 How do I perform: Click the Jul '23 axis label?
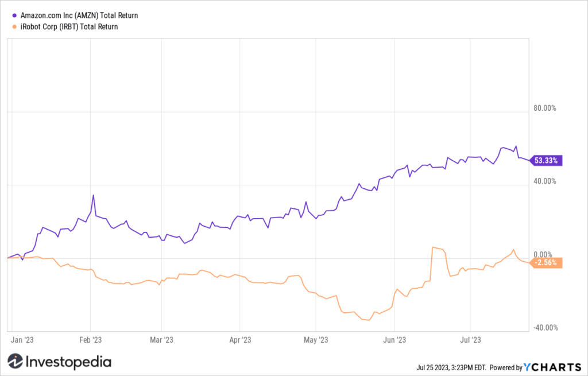pos(470,340)
